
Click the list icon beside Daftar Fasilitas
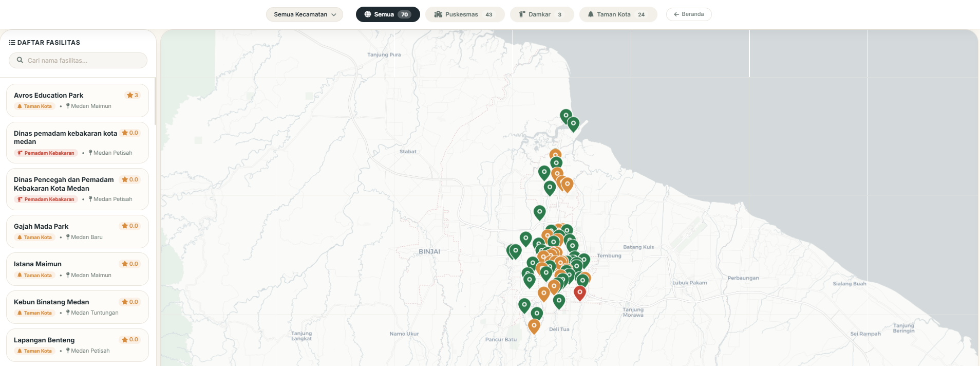pyautogui.click(x=12, y=43)
